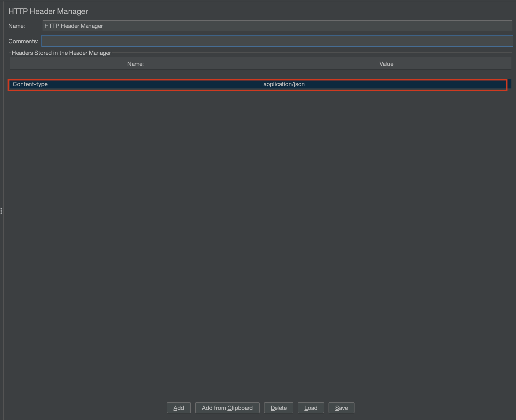Focus the Name text field
This screenshot has height=420, width=516.
coord(277,26)
